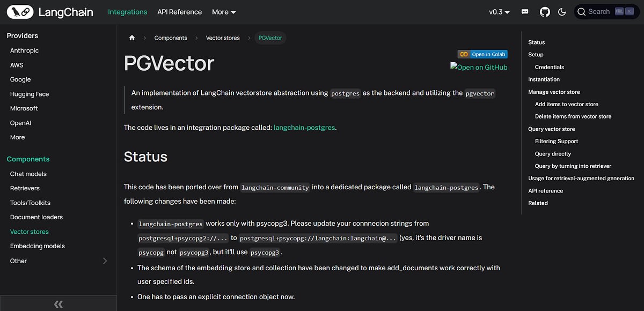Jump to Related in table of contents
The width and height of the screenshot is (644, 311).
point(538,203)
